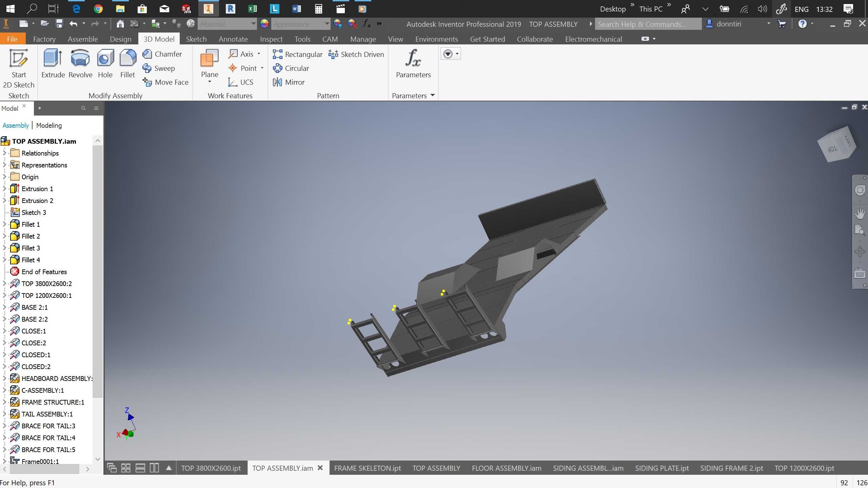
Task: Click the ViewCube TOP face
Action: [x=832, y=149]
